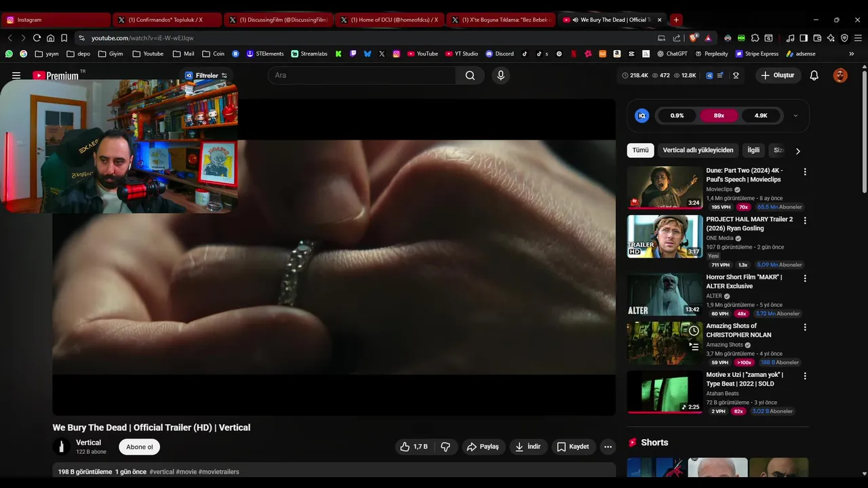Open options for Motive x Uzi video
868x488 pixels.
point(805,376)
